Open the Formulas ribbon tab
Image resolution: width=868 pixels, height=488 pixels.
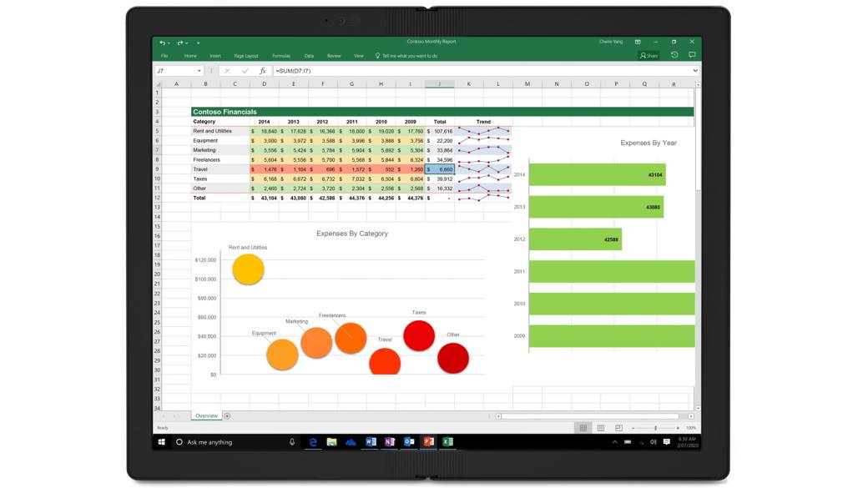click(x=280, y=56)
